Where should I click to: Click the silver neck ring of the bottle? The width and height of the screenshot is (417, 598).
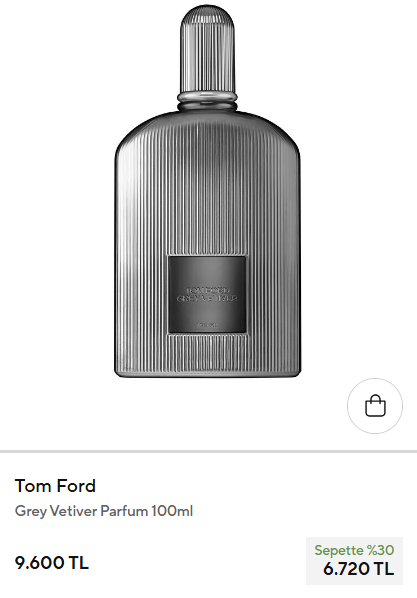tap(207, 97)
